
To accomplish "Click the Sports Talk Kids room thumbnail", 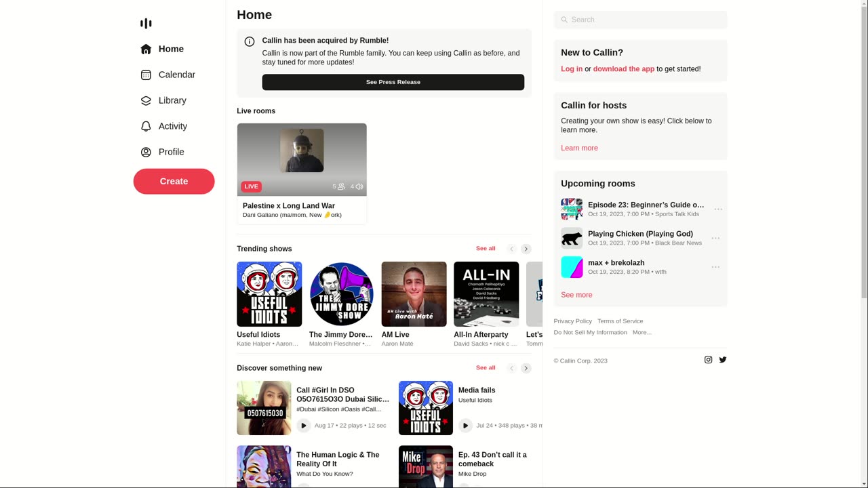I will [x=572, y=209].
